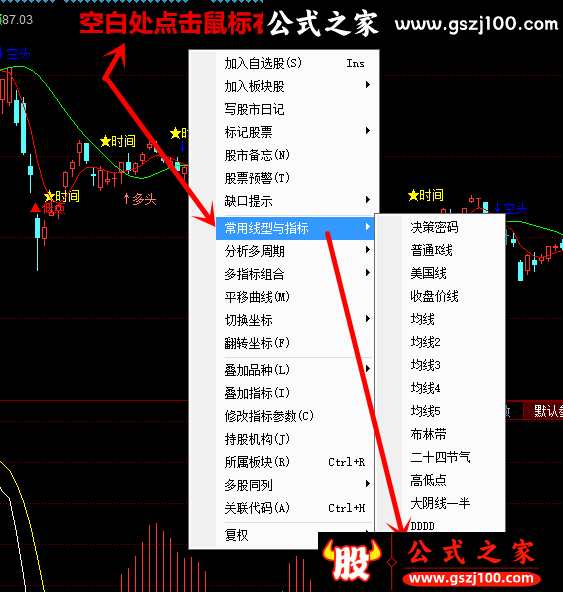Select 持股机构(J) menu item
The height and width of the screenshot is (592, 563).
pyautogui.click(x=295, y=439)
